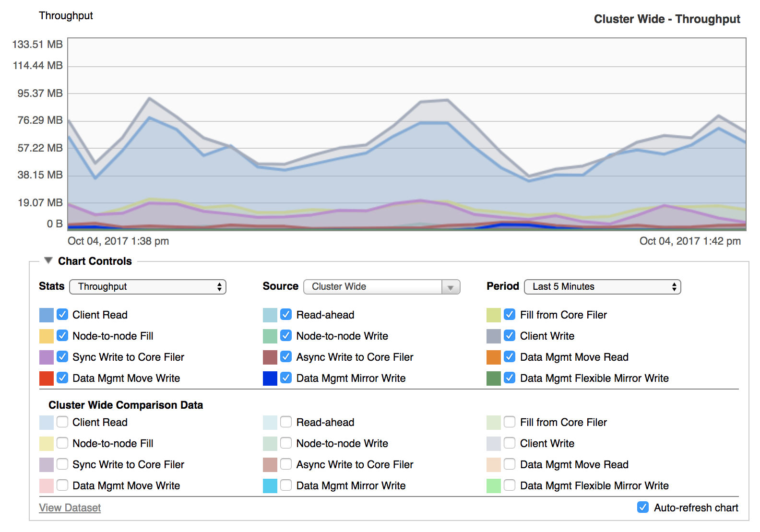This screenshot has width=760, height=532.
Task: Click light blue Read-ahead stat swatch
Action: 270,315
